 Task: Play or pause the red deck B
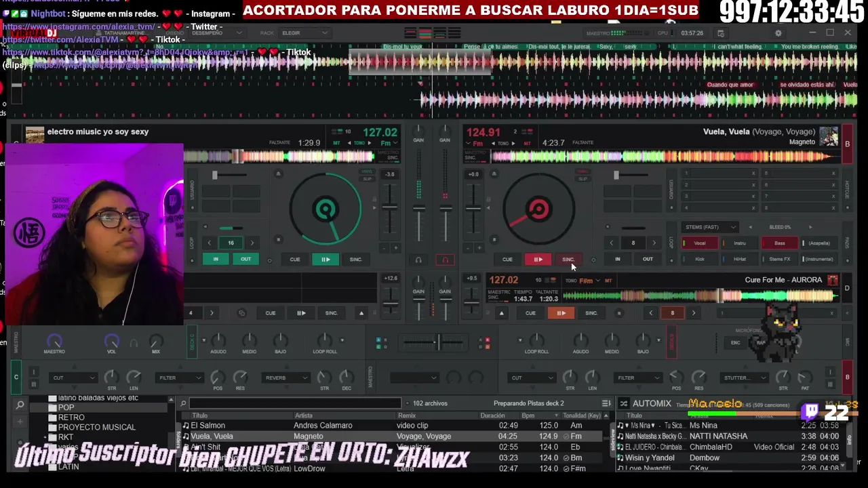click(538, 260)
